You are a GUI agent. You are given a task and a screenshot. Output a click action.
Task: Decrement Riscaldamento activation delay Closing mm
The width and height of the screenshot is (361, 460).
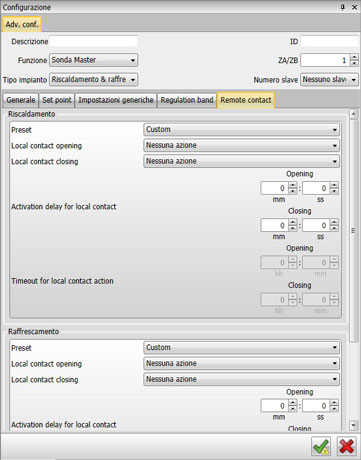click(x=293, y=229)
